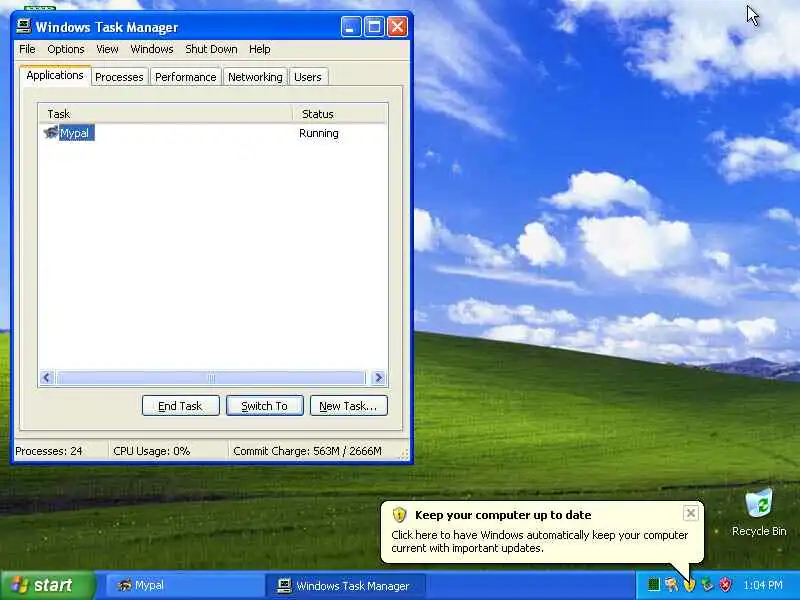Switch to Mypal in the taskbar
Screen dimensions: 800x600
(184, 585)
